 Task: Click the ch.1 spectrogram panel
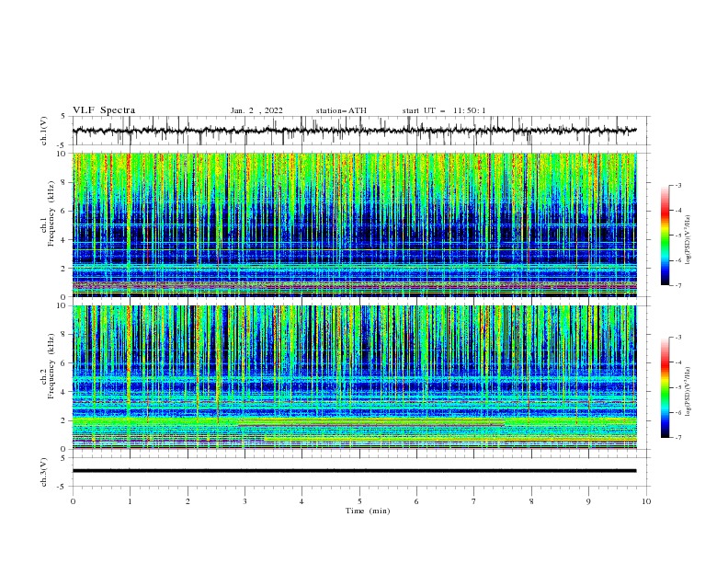(355, 224)
